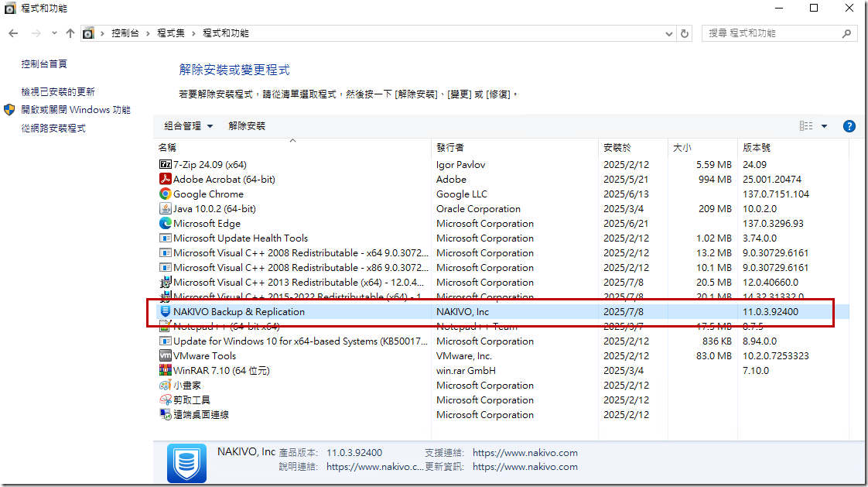Click the Adobe Acrobat (64-bit) name
Screen dimensions: 868x487
pyautogui.click(x=224, y=179)
